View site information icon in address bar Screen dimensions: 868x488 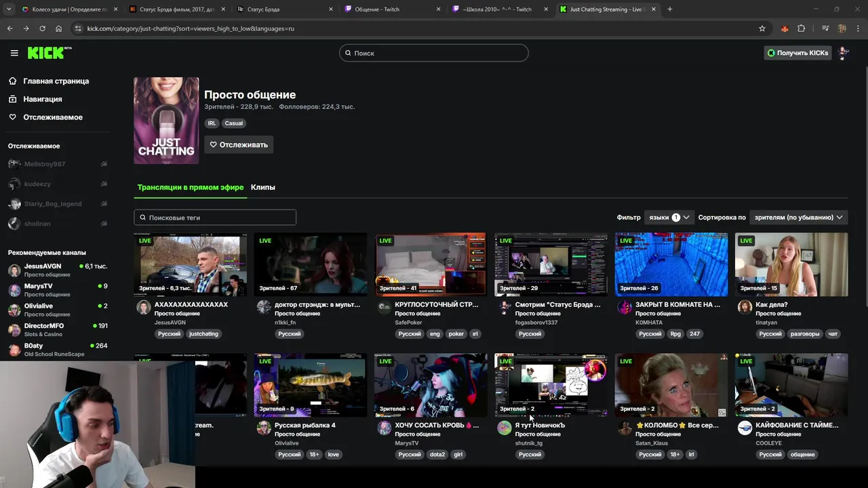coord(78,28)
